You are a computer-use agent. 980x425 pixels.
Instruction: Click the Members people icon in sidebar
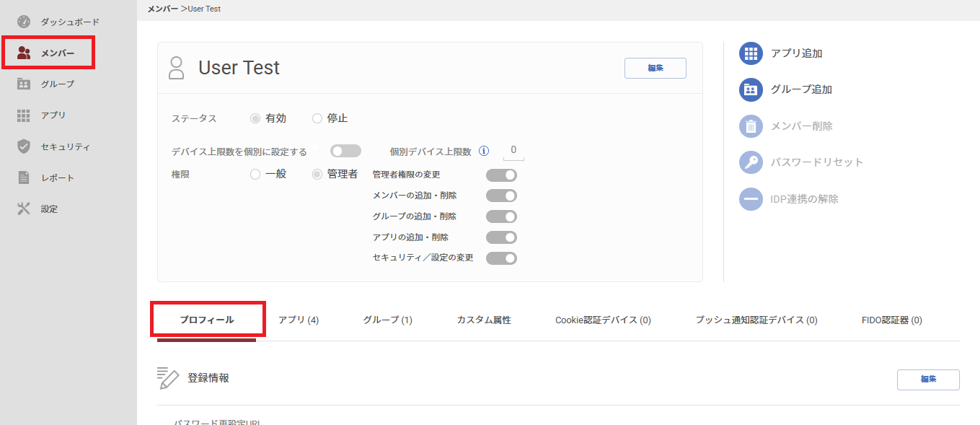24,53
